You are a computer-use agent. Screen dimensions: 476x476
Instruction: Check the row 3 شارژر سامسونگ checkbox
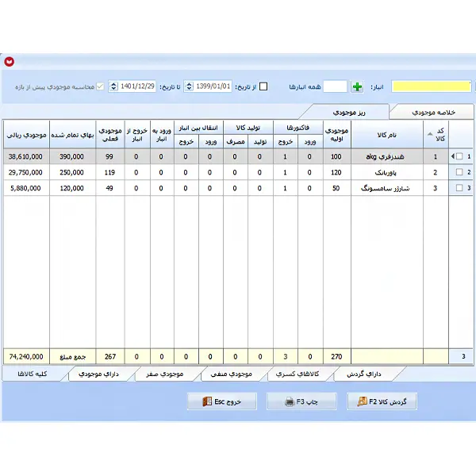point(459,188)
